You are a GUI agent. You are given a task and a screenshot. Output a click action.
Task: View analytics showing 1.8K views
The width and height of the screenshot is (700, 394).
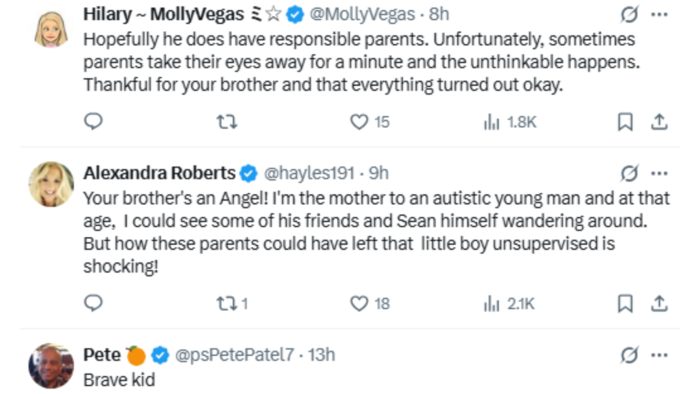510,122
